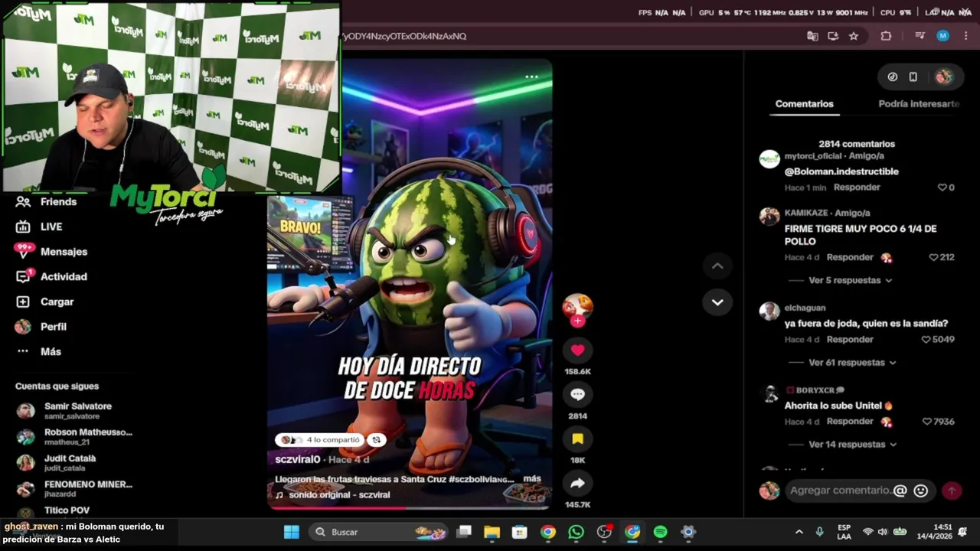
Task: Click the phone app icon at top right
Action: pos(913,77)
